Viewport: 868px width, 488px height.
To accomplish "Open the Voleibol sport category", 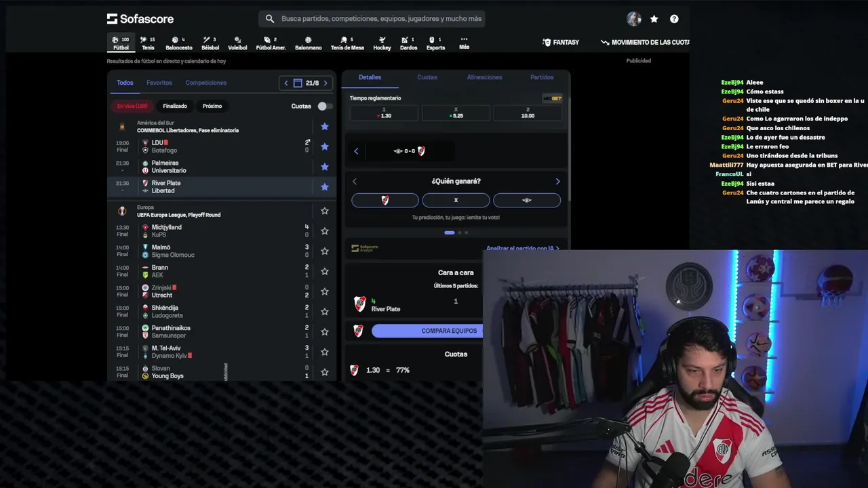I will (x=237, y=43).
